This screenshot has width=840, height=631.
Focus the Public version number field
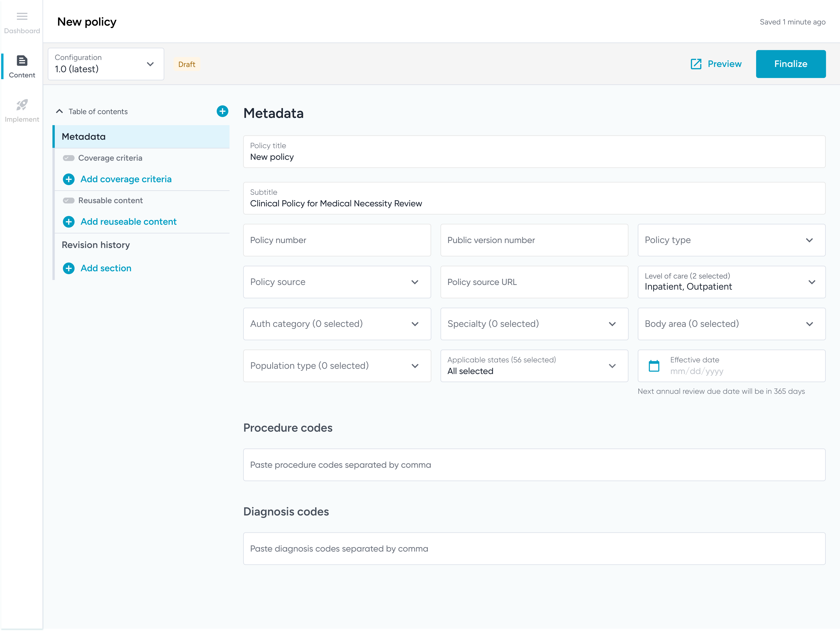(534, 240)
